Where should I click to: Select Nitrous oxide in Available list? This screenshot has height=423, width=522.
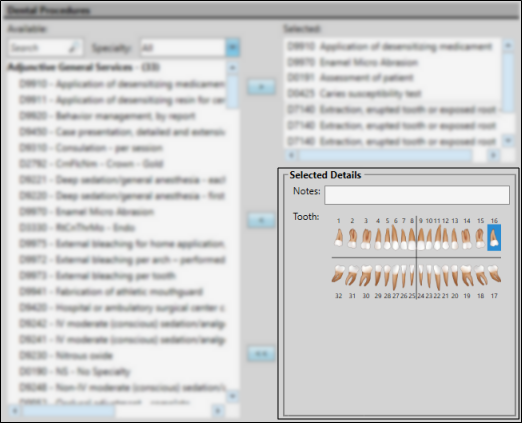point(66,356)
